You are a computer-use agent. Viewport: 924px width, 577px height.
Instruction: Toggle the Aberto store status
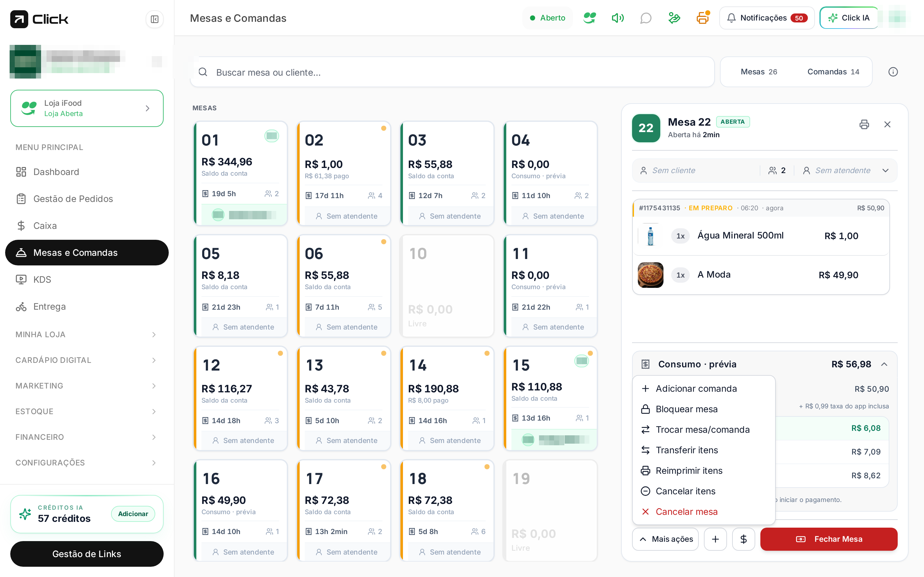(548, 18)
